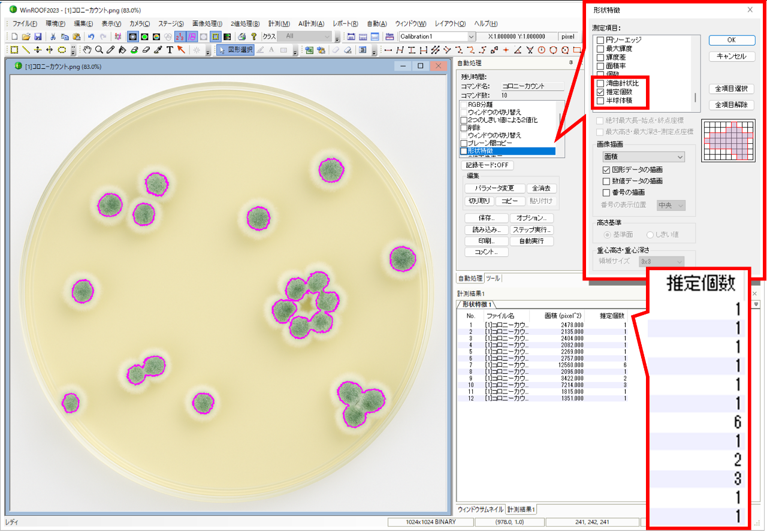Click the 全項目選択 button

731,89
